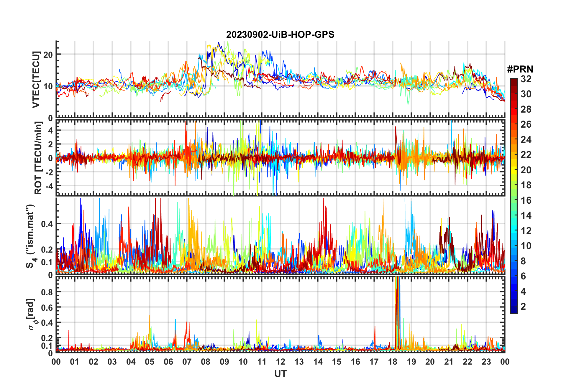The width and height of the screenshot is (561, 392).
Task: Click the 0.4 tick on S4 axis
Action: tap(47, 224)
